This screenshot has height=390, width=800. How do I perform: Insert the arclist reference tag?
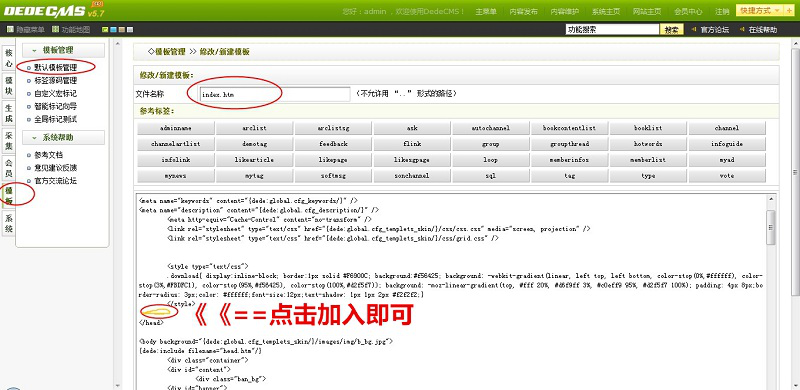254,128
